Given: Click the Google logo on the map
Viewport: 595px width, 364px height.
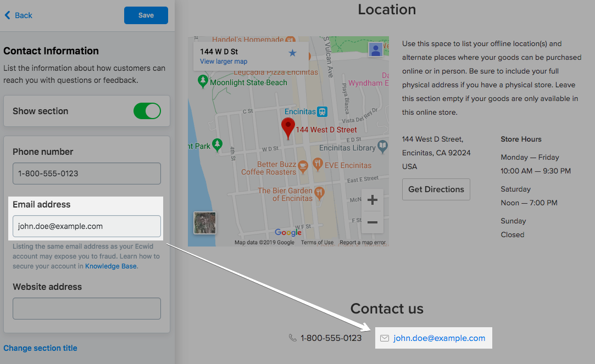Looking at the screenshot, I should pos(287,232).
